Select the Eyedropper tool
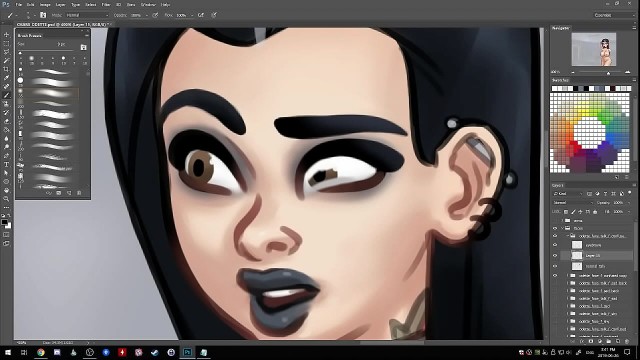The image size is (640, 360). click(x=6, y=78)
